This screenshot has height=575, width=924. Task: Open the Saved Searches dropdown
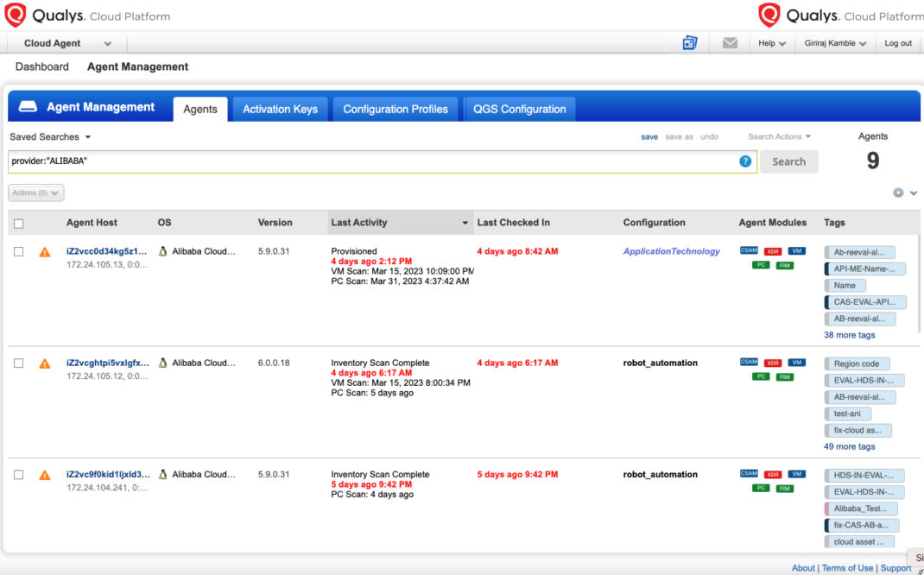[x=49, y=136]
